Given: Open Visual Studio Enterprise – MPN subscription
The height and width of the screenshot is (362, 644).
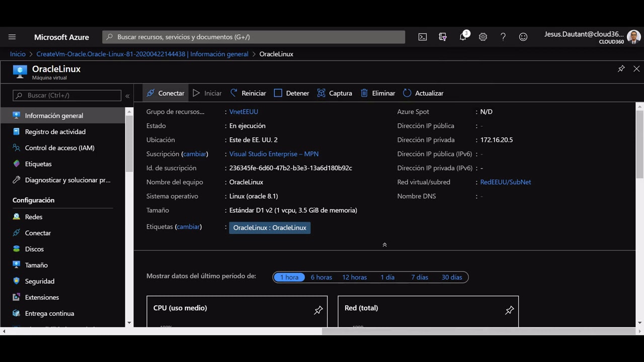Looking at the screenshot, I should click(274, 154).
